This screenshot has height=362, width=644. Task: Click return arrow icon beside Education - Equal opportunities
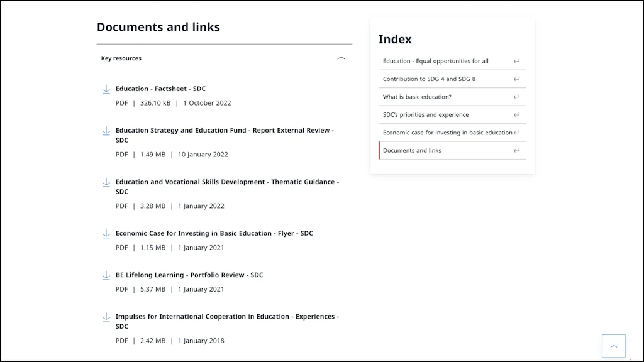tap(517, 61)
